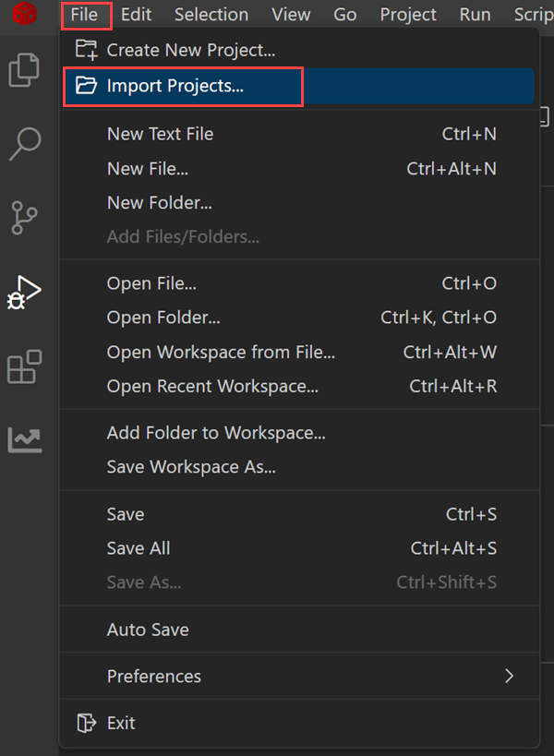Click the Exit door icon
Screen dimensions: 554x756
pyautogui.click(x=87, y=723)
